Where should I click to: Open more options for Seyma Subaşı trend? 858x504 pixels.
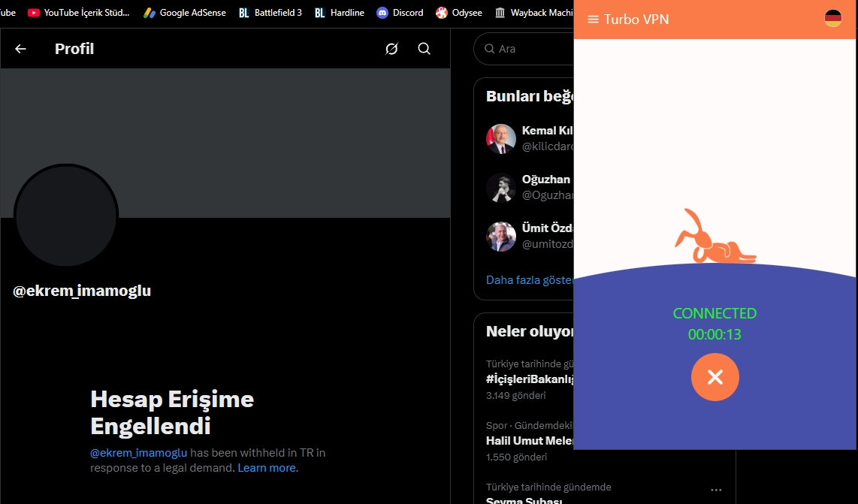coord(716,490)
